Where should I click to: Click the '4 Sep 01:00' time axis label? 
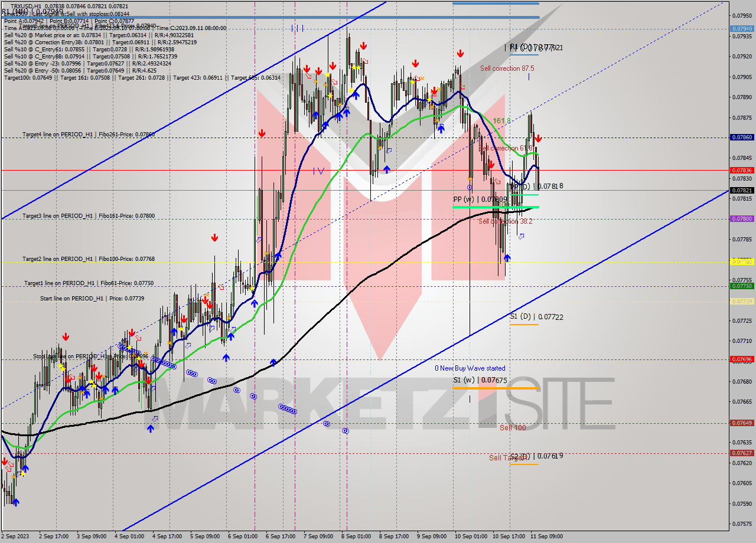(129, 537)
